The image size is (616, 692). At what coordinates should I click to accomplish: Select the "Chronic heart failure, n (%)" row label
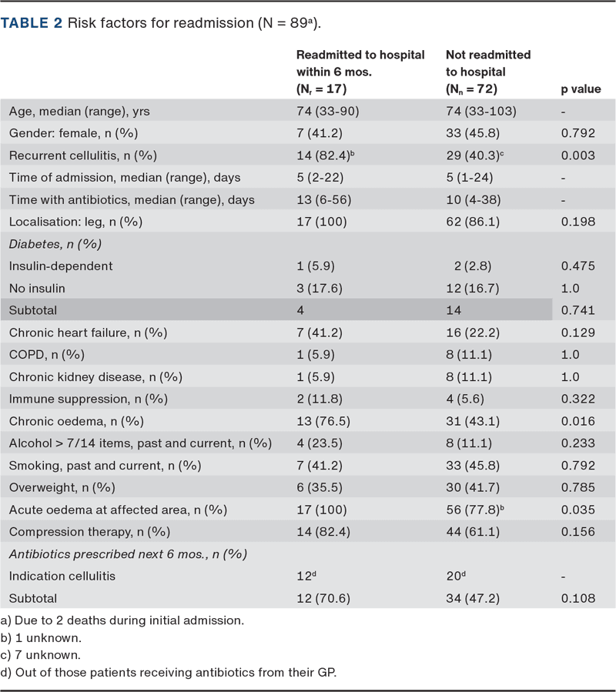pos(88,333)
